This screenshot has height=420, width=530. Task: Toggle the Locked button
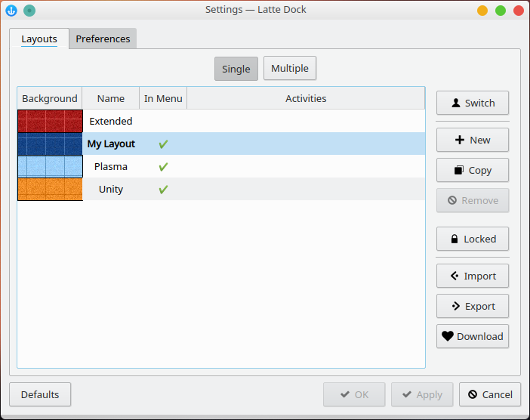point(473,239)
